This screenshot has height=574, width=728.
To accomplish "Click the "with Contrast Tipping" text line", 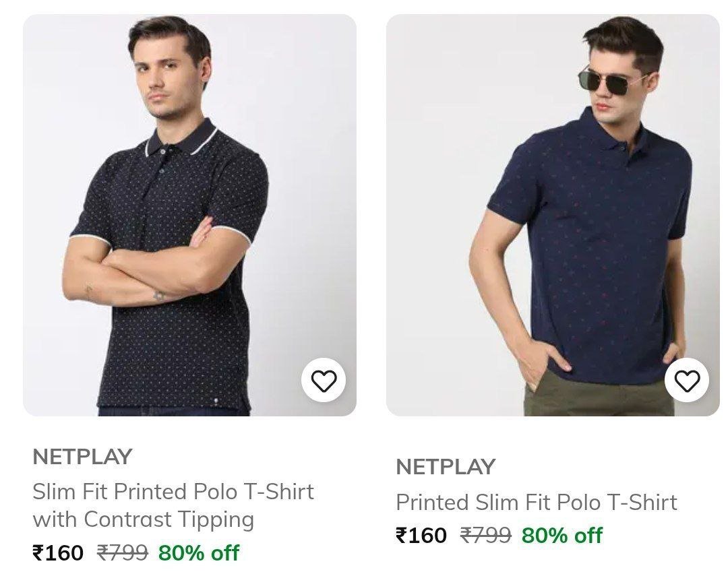I will pos(143,519).
